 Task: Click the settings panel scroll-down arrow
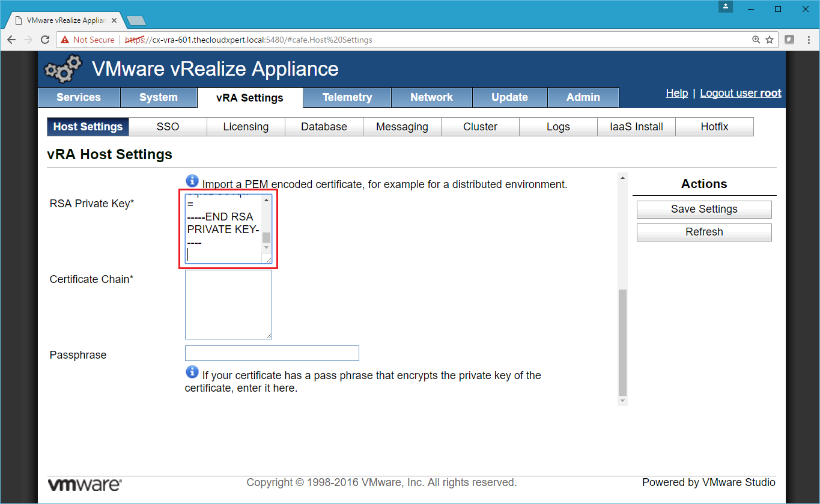click(622, 401)
